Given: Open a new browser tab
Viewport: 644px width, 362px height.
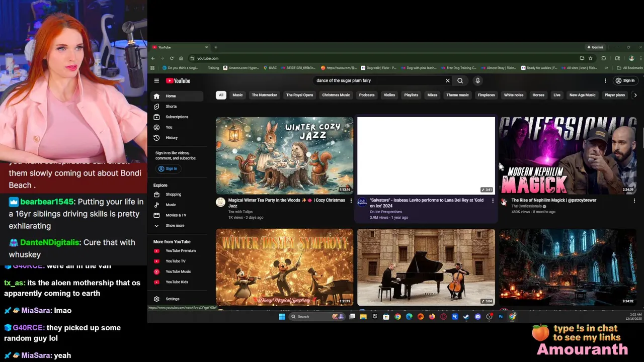Looking at the screenshot, I should tap(216, 47).
